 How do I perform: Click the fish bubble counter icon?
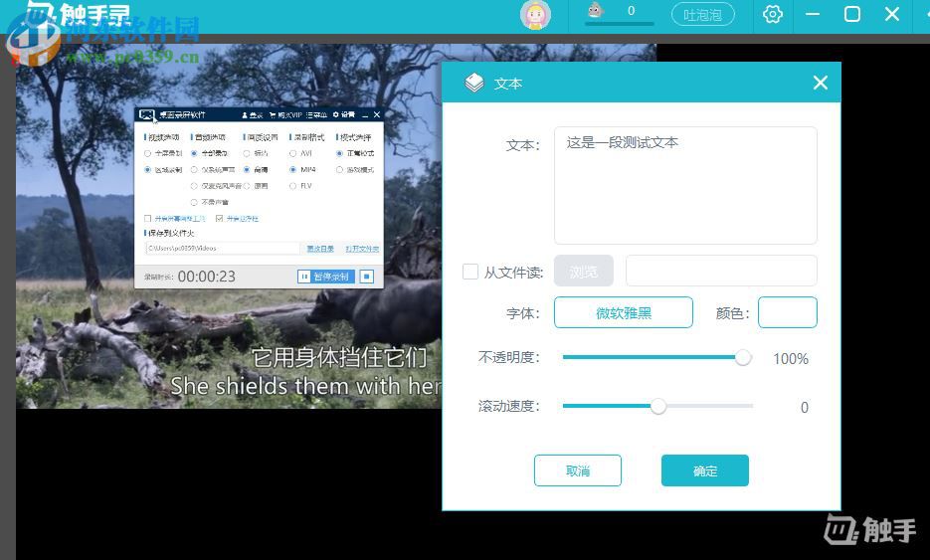tap(595, 10)
